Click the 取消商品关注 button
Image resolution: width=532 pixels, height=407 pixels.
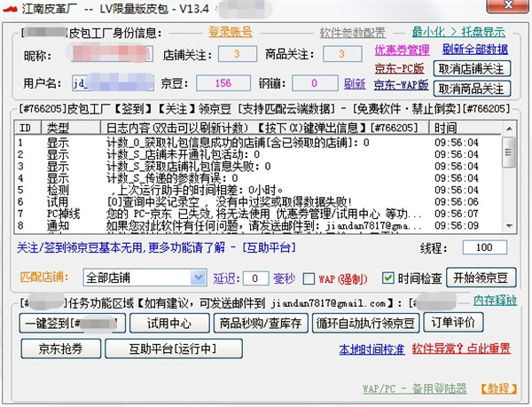(x=472, y=89)
